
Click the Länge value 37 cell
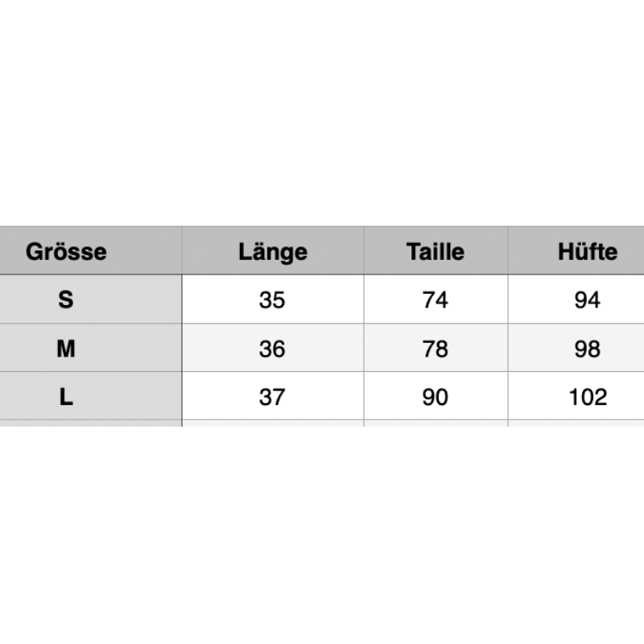pos(273,397)
